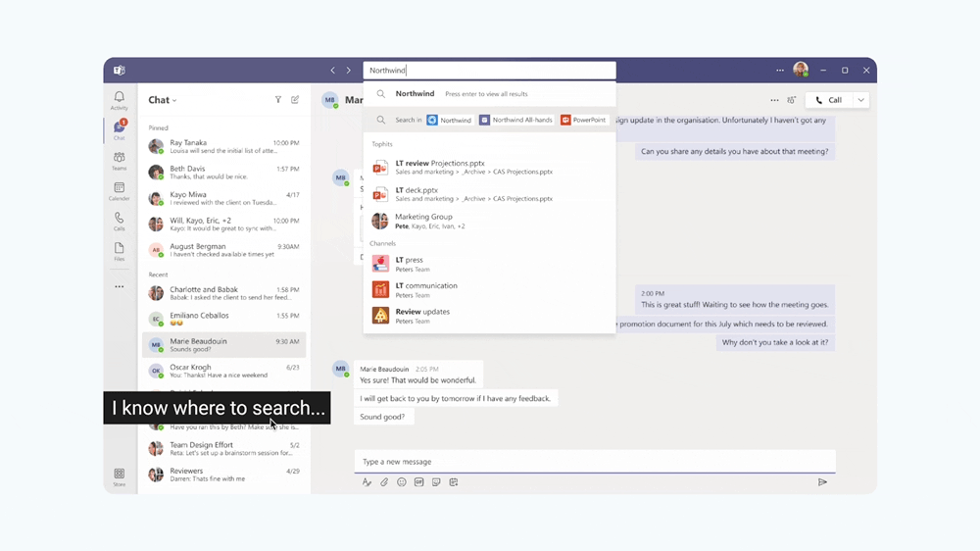Open the LT communication channel result
Screen dimensions: 980x551
coord(489,289)
